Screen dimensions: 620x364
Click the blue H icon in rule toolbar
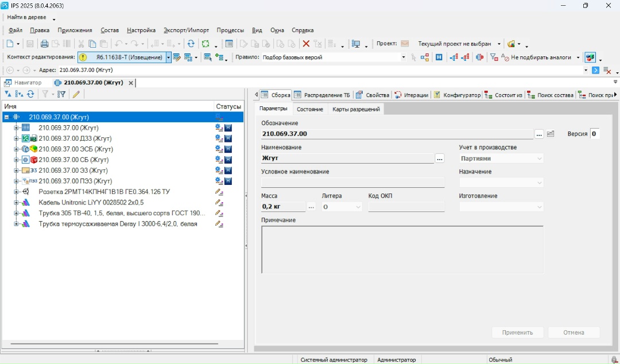click(x=439, y=57)
